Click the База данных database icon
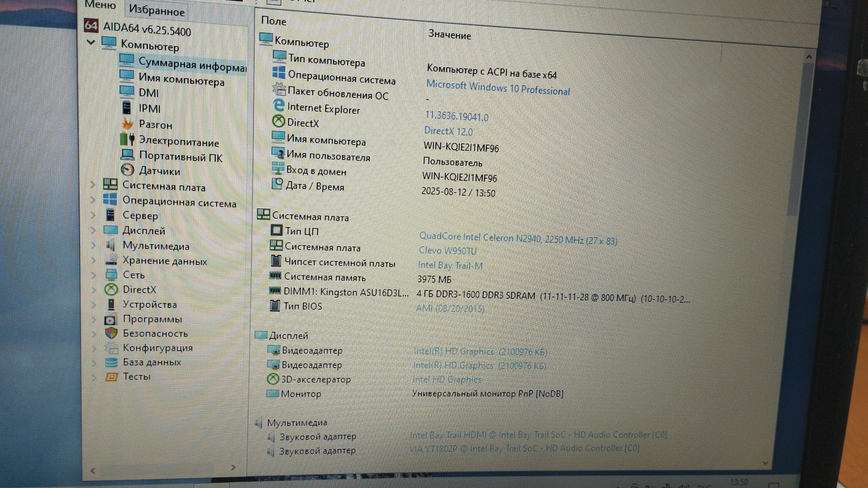This screenshot has height=488, width=868. click(x=111, y=362)
